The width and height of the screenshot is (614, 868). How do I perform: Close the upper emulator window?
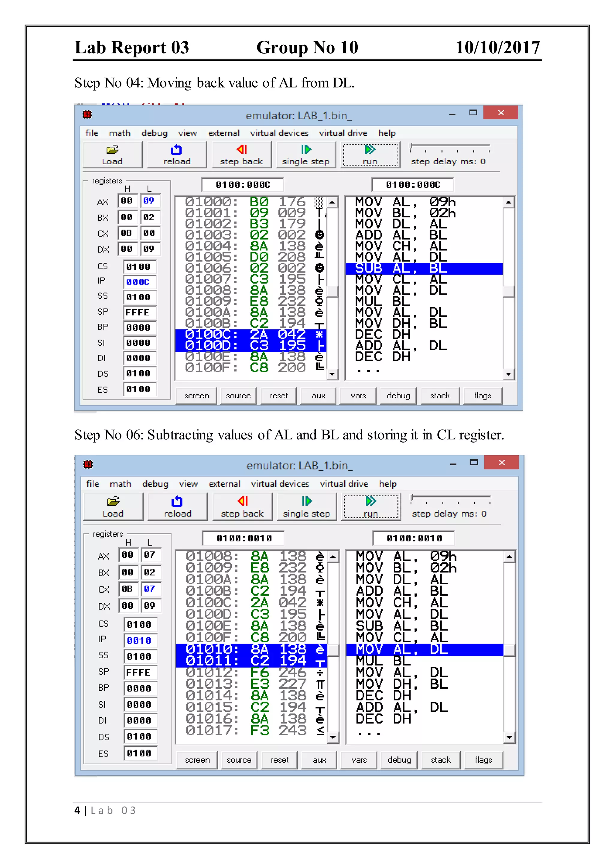501,113
